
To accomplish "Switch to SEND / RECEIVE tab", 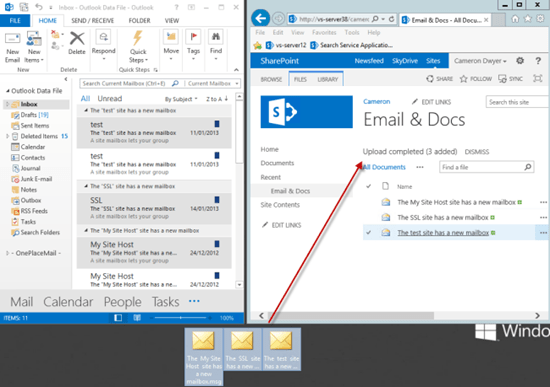I will pyautogui.click(x=93, y=21).
